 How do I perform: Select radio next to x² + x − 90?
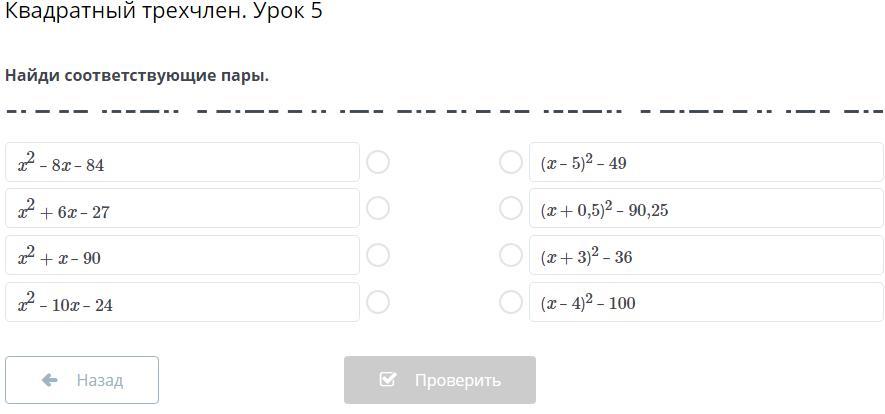click(378, 255)
